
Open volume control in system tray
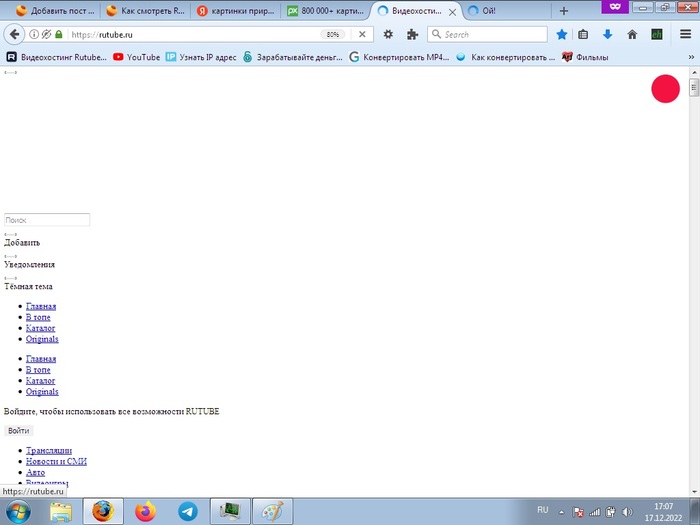pyautogui.click(x=627, y=512)
